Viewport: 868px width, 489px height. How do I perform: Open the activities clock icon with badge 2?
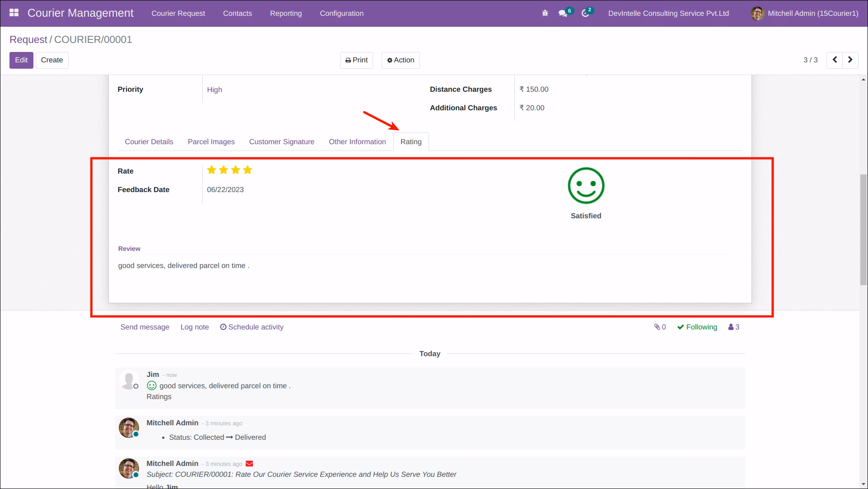coord(586,14)
